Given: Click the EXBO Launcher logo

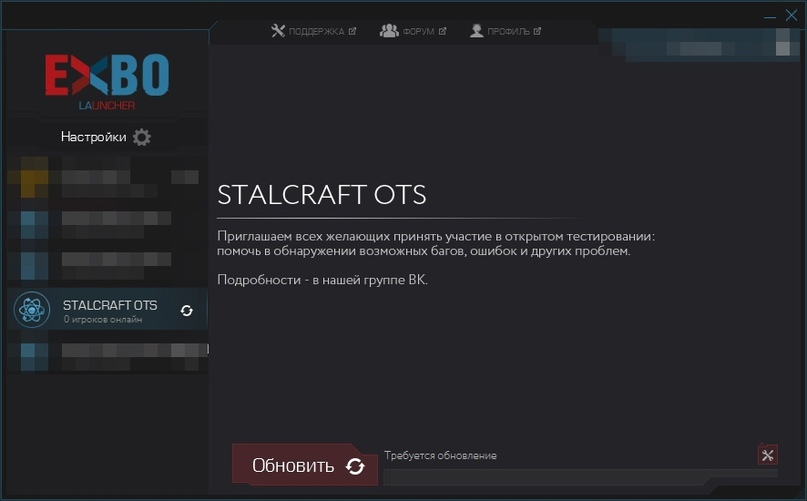Looking at the screenshot, I should [x=107, y=82].
